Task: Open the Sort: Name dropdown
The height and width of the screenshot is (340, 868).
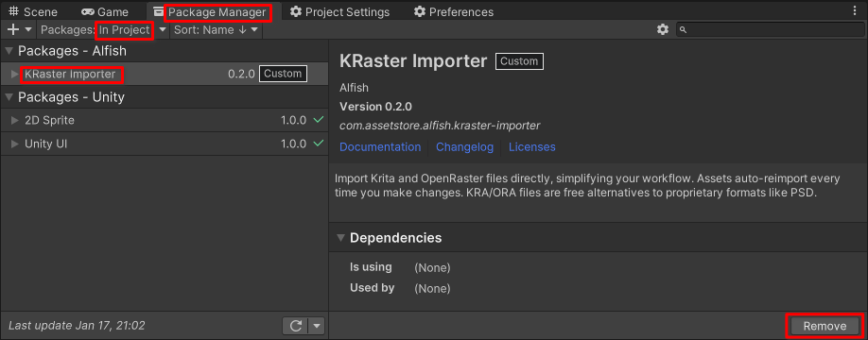Action: click(216, 30)
